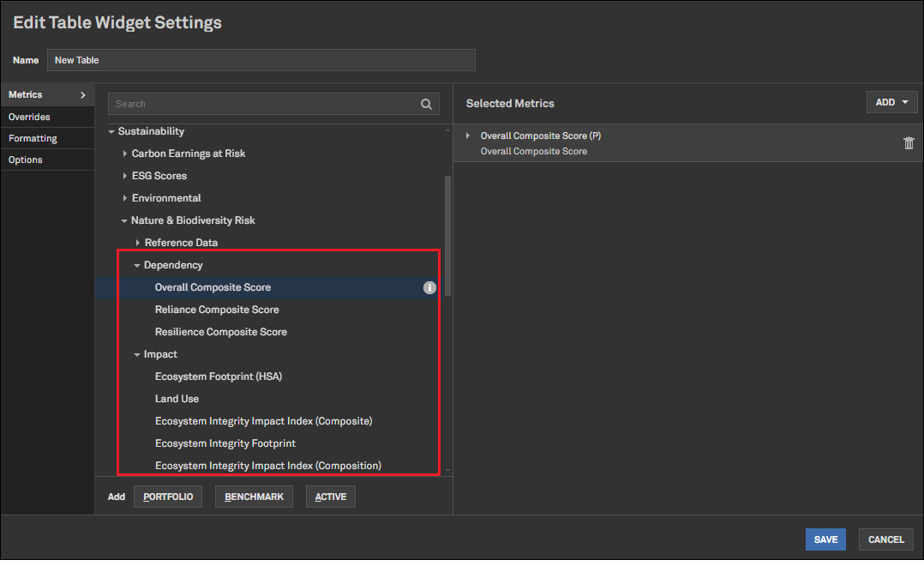Collapse the Dependency group
The image size is (924, 566).
click(137, 266)
